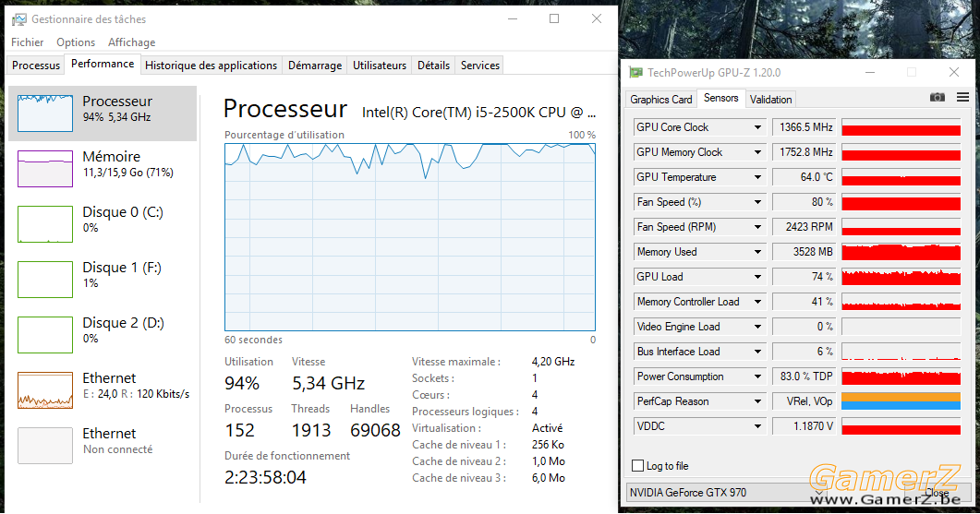The image size is (980, 514).
Task: Open the GPU Temperature sensor dropdown
Action: (757, 177)
